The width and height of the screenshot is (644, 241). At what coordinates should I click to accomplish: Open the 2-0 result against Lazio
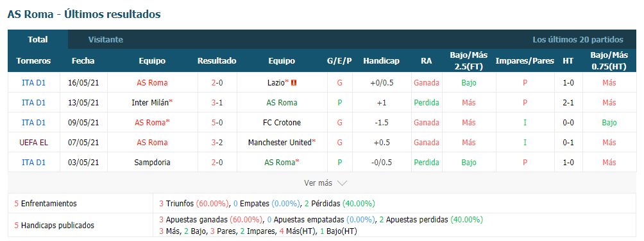[217, 83]
